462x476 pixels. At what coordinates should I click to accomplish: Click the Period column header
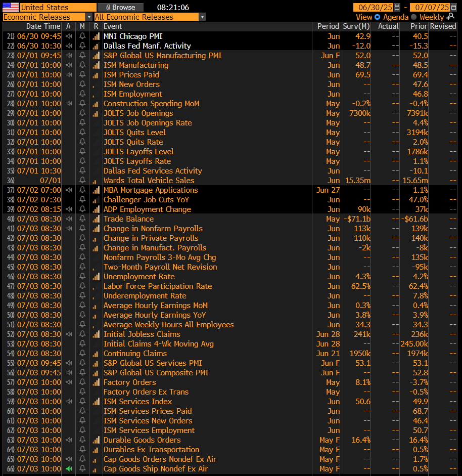coord(328,26)
